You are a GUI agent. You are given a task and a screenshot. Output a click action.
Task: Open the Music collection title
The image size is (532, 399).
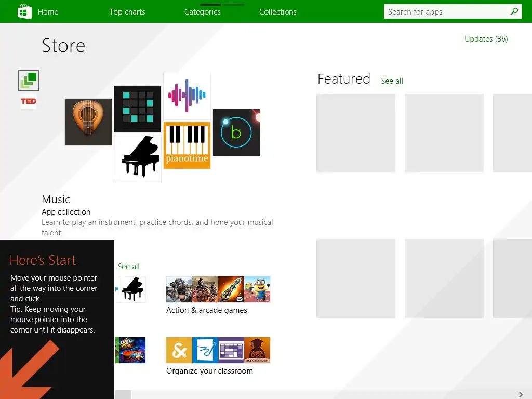pos(56,199)
